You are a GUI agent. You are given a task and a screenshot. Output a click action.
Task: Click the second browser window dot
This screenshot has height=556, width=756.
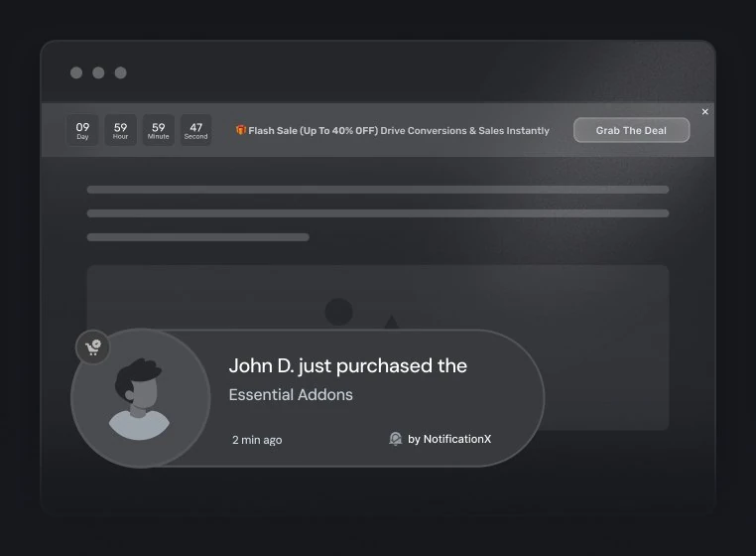point(98,72)
